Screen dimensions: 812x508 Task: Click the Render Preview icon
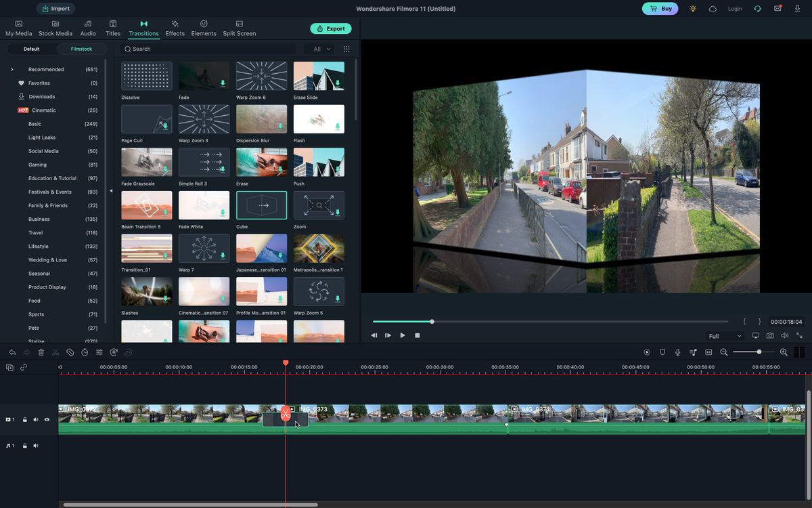coord(648,352)
